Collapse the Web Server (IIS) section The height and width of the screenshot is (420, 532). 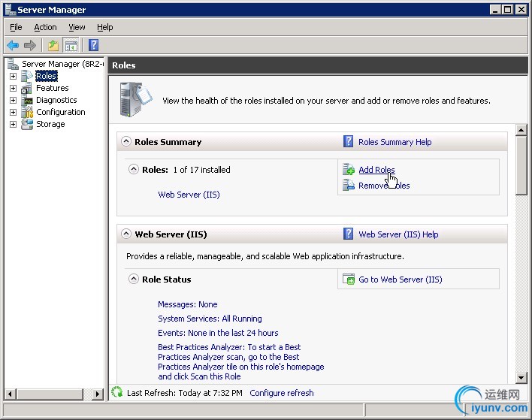click(126, 234)
